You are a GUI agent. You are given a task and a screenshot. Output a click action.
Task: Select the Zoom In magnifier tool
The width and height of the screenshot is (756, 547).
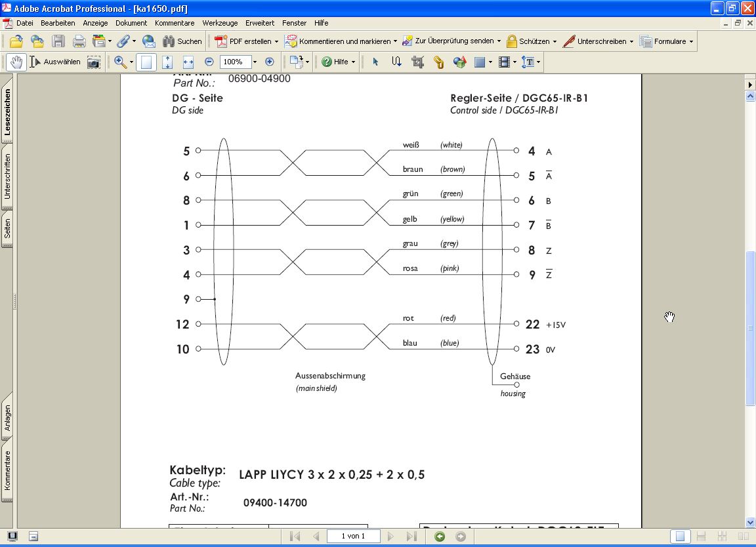(121, 62)
